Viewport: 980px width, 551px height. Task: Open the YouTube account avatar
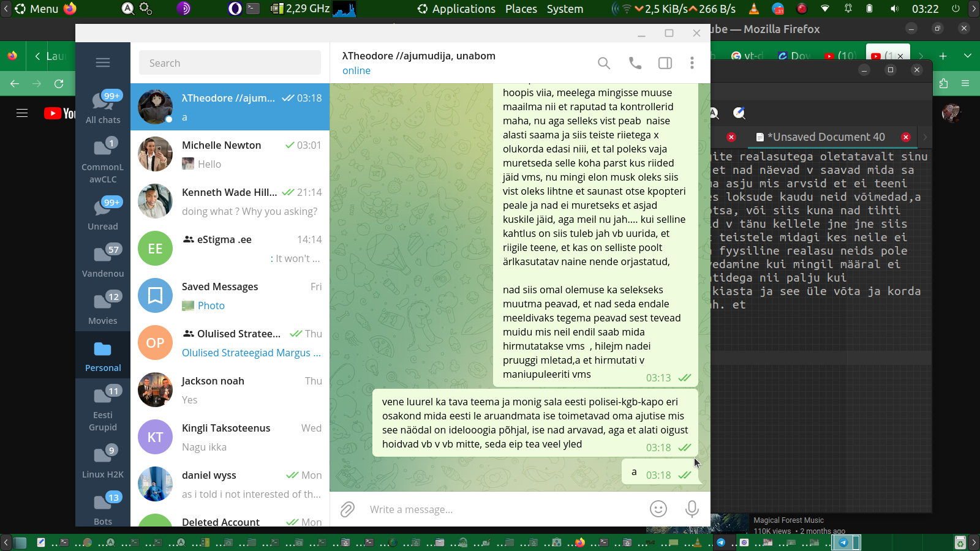(x=951, y=113)
